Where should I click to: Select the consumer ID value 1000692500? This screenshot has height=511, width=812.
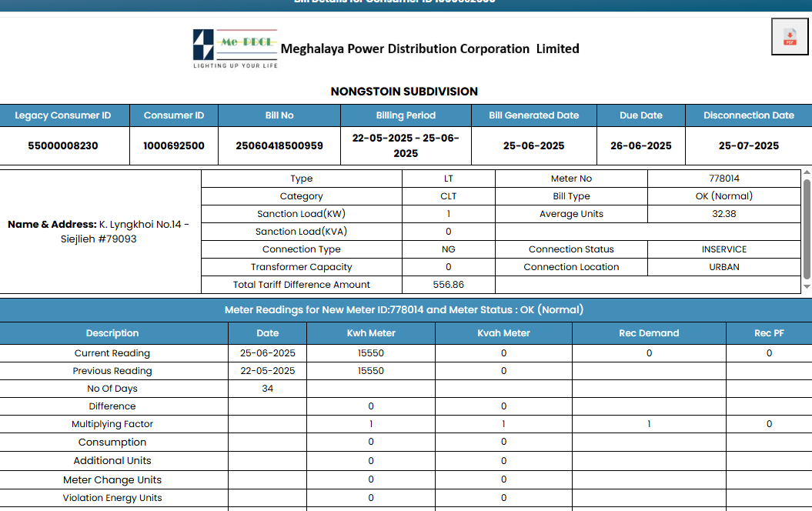click(x=174, y=146)
